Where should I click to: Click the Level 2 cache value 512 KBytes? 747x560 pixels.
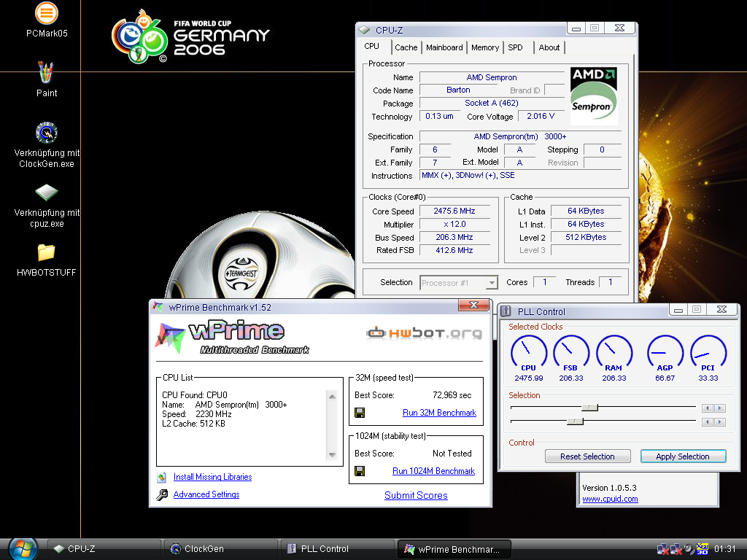tap(586, 237)
